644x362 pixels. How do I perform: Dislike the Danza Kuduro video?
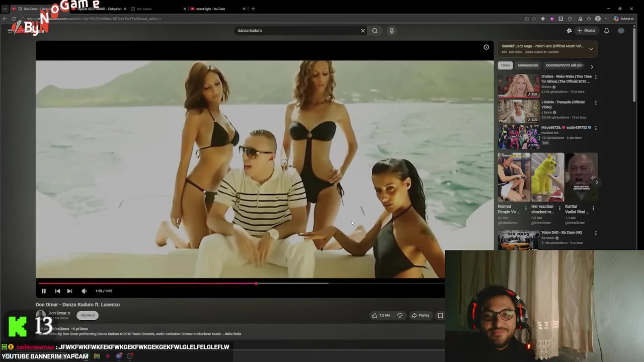[x=400, y=315]
